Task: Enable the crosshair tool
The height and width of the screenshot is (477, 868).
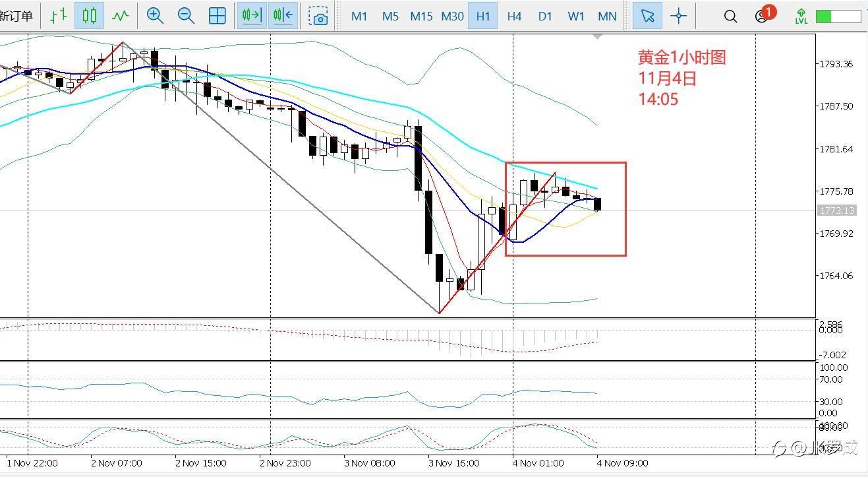Action: [x=678, y=16]
